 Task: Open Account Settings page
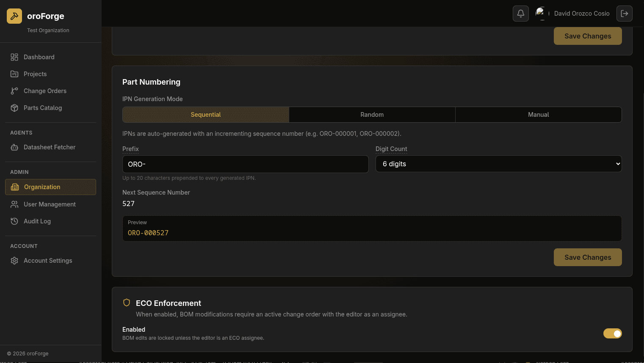click(51, 261)
